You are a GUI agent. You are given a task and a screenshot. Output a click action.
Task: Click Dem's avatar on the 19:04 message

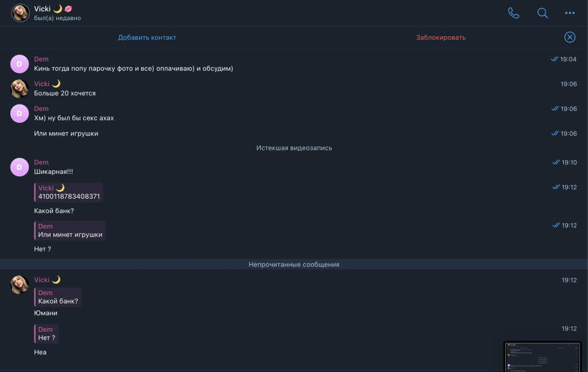tap(20, 64)
